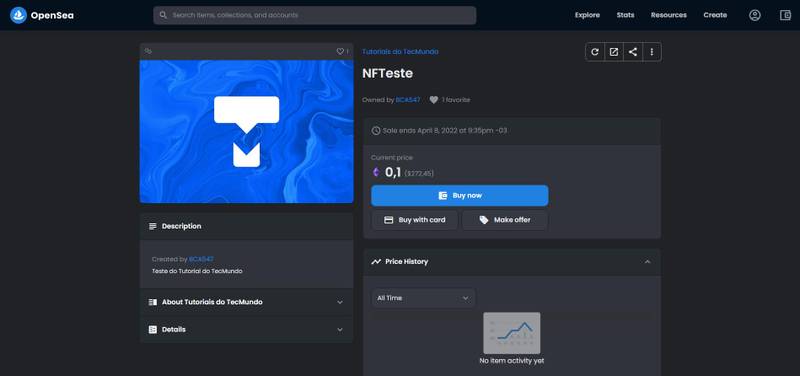Viewport: 800px width, 376px height.
Task: Click the heart beside 1 favorite
Action: 434,100
